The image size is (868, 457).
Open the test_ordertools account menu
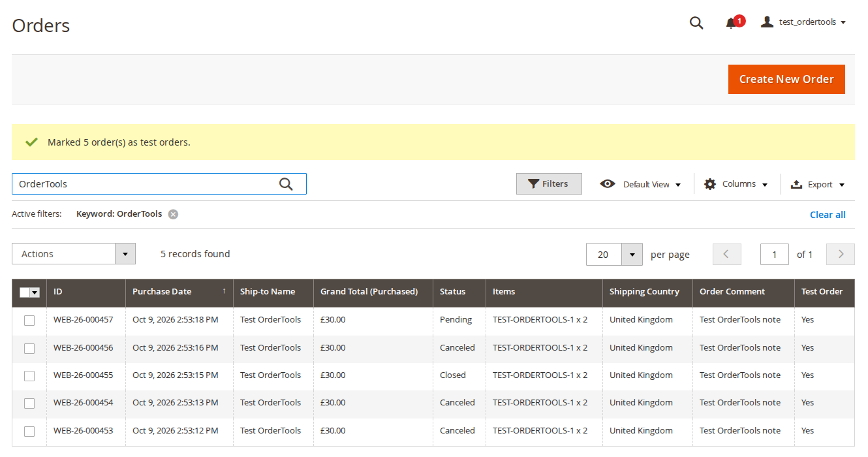803,22
